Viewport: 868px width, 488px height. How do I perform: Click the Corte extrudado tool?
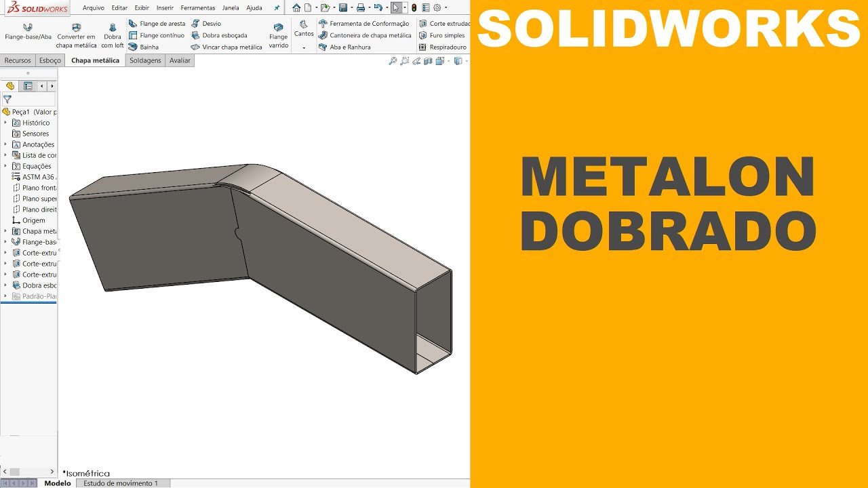click(444, 24)
